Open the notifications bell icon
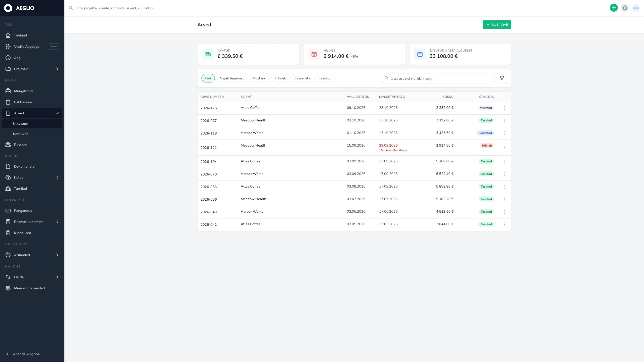This screenshot has height=362, width=644. [625, 8]
